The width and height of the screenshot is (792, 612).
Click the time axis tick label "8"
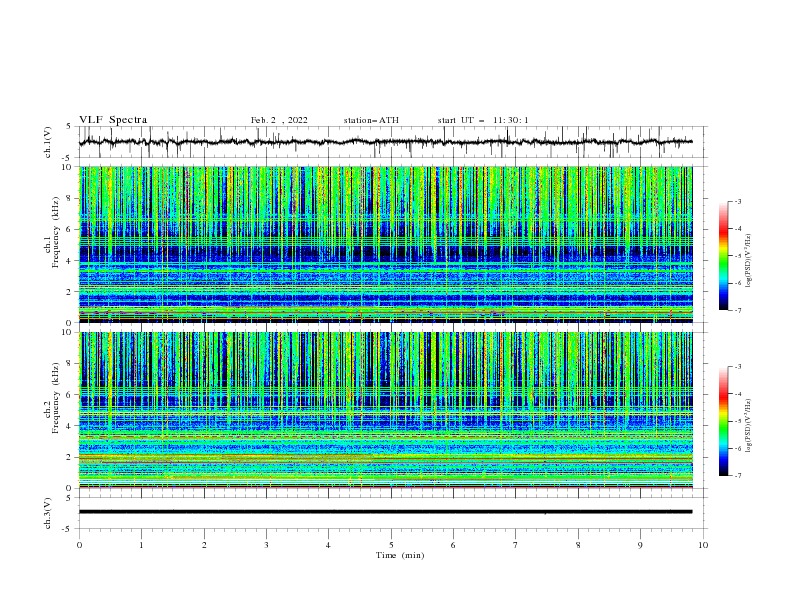tap(578, 545)
